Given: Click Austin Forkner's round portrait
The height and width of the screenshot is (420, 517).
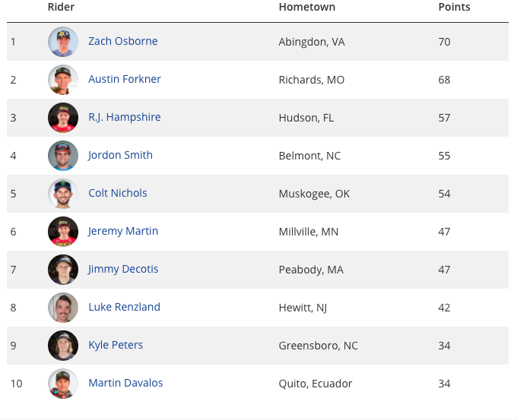Looking at the screenshot, I should [63, 80].
